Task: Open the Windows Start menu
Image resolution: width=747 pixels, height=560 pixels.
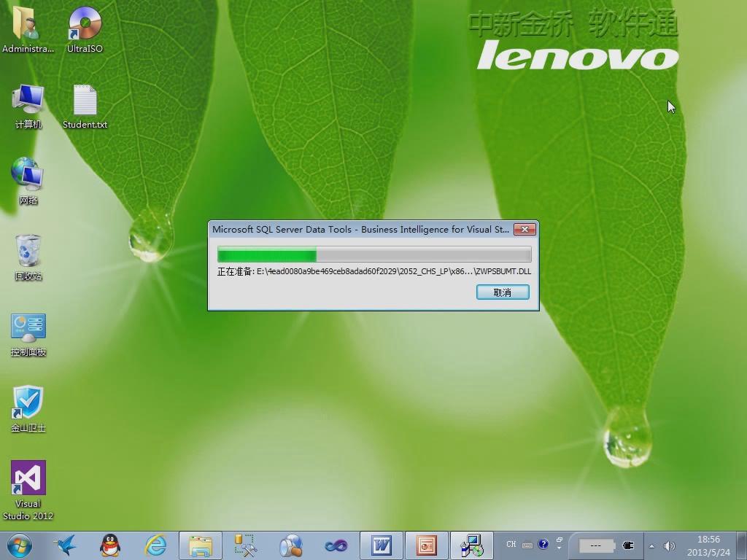Action: point(19,545)
